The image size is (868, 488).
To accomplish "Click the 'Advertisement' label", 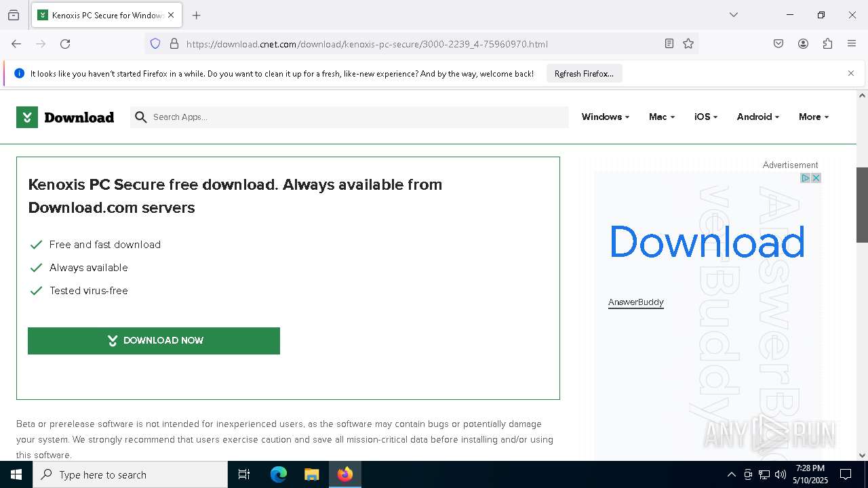I will [790, 165].
